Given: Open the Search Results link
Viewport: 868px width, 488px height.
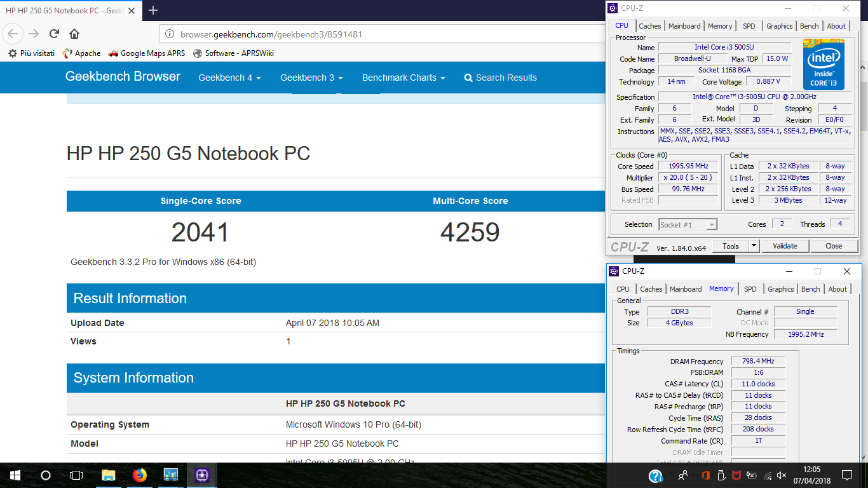Looking at the screenshot, I should coord(501,78).
